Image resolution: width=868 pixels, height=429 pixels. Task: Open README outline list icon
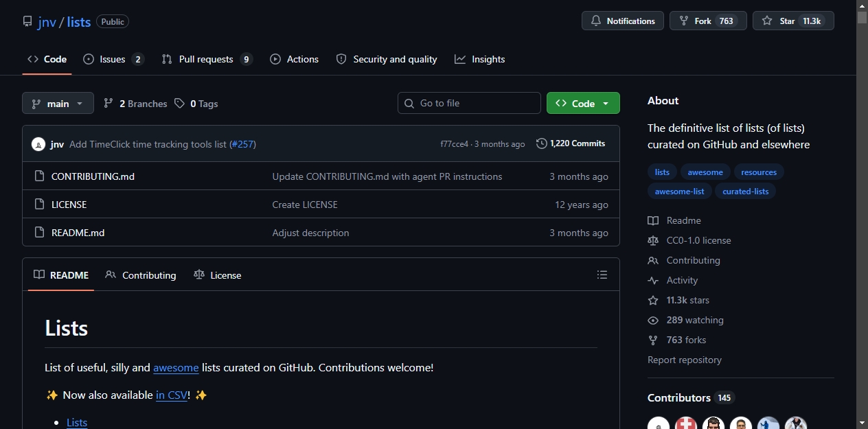click(x=602, y=275)
